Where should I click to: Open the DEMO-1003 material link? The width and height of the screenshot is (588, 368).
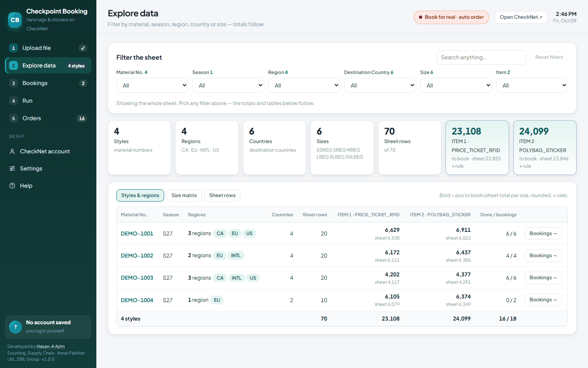pos(137,278)
